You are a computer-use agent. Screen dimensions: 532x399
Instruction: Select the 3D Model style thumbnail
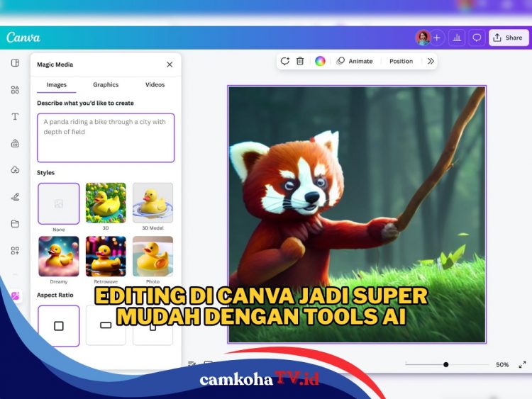click(153, 203)
